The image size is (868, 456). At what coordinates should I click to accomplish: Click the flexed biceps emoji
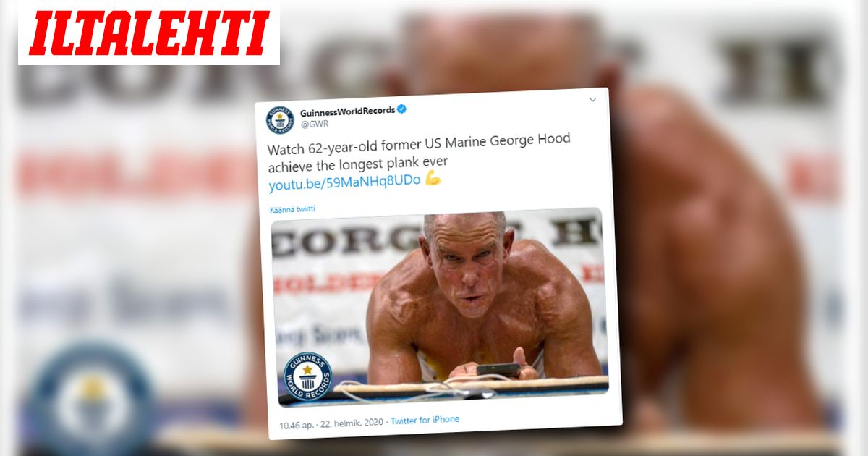click(433, 178)
